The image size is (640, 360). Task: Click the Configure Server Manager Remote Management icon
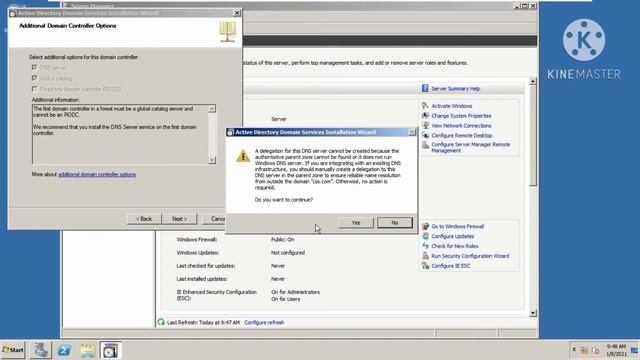click(x=425, y=145)
